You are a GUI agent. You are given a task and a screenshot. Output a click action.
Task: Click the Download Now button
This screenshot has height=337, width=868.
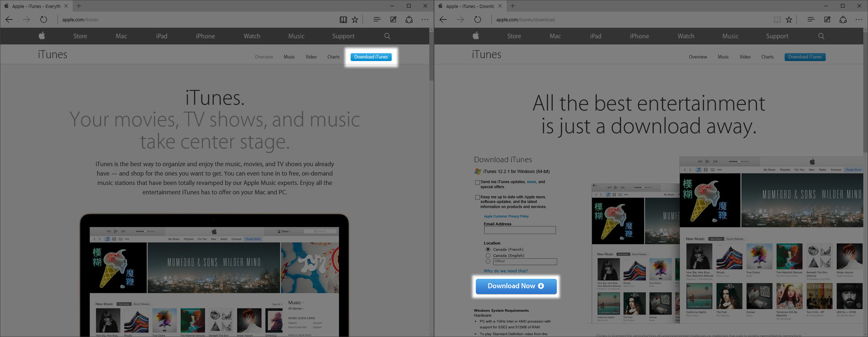click(x=516, y=286)
